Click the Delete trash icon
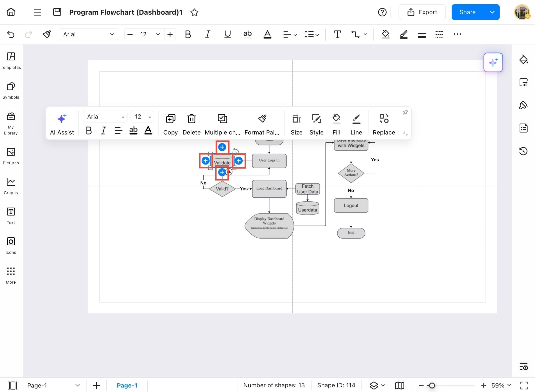This screenshot has width=535, height=392. [x=191, y=119]
